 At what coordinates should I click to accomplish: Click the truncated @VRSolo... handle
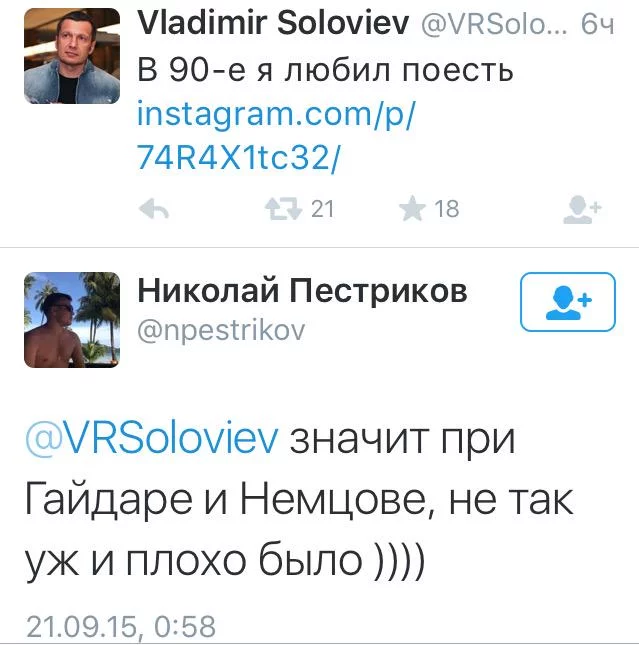point(494,25)
